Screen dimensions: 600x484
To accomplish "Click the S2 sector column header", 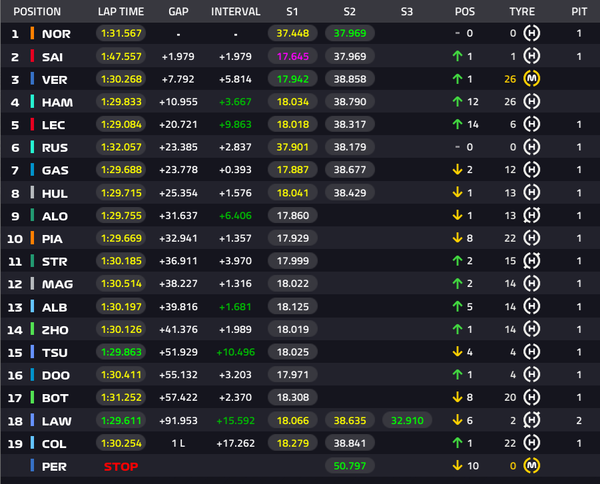I will [349, 11].
